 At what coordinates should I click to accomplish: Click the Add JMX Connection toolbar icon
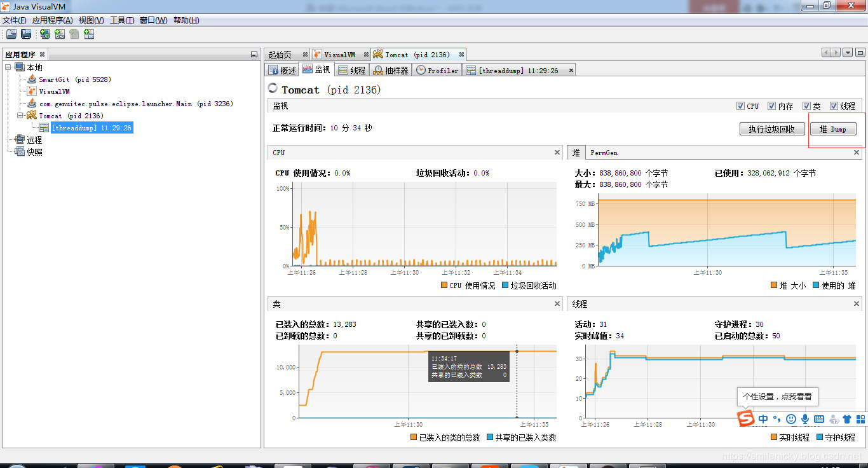(60, 34)
